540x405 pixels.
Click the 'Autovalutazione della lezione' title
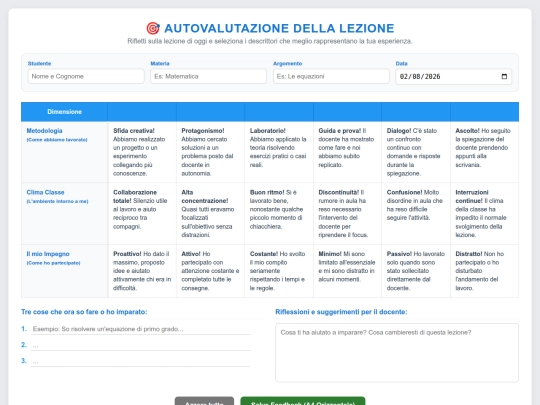coord(279,28)
